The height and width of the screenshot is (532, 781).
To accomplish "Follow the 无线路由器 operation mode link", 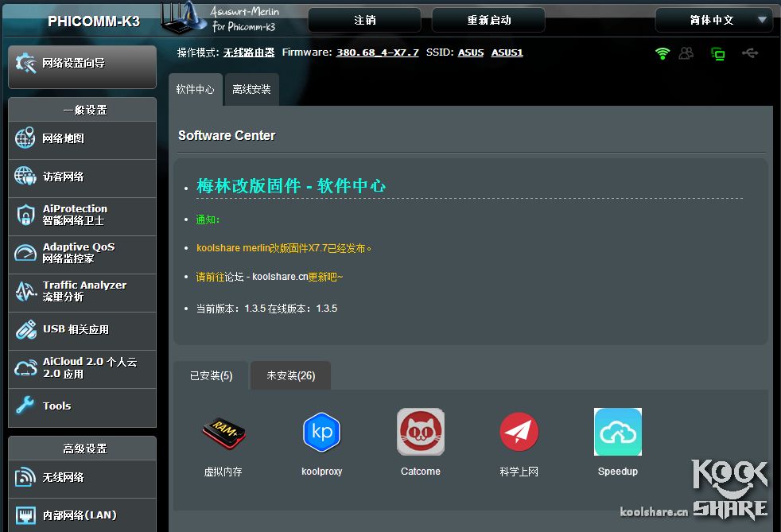I will point(249,52).
